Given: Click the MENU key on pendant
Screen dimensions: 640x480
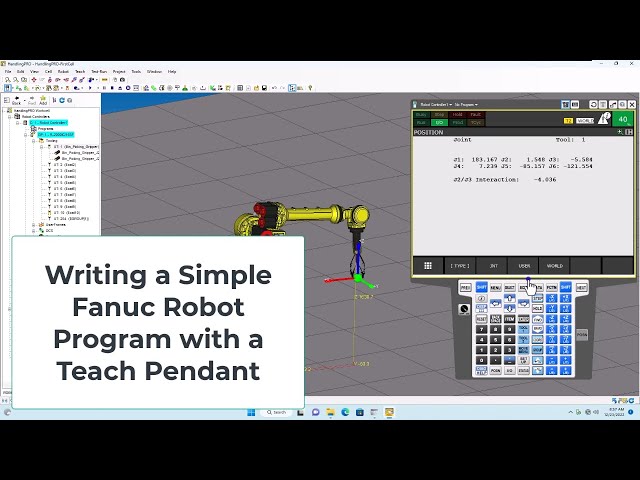Looking at the screenshot, I should (x=496, y=288).
